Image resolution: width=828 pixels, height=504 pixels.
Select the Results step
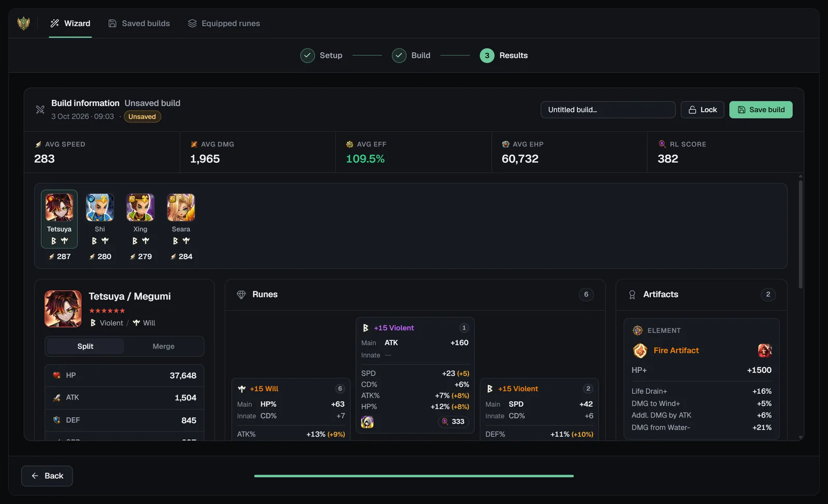pos(504,55)
